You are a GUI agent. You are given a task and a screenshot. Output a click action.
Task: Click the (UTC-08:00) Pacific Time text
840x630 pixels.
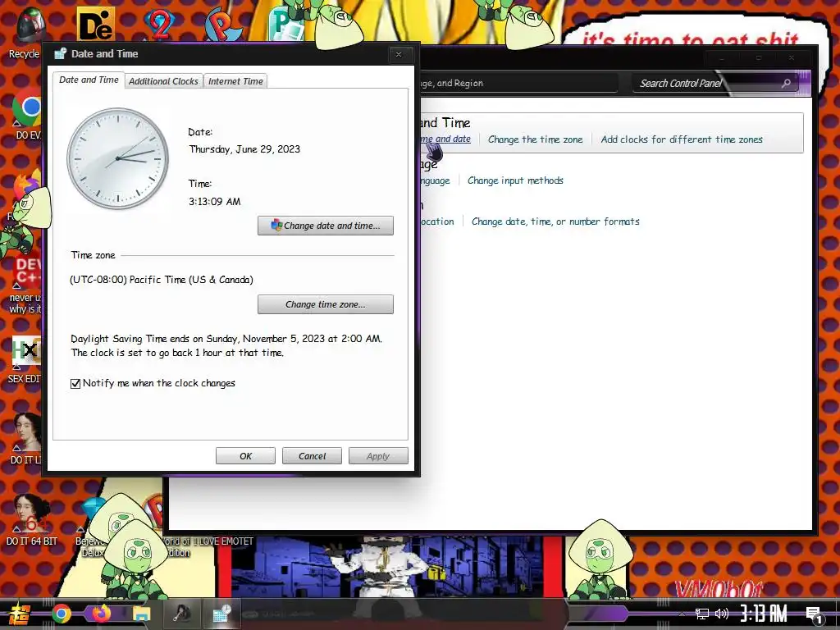162,280
